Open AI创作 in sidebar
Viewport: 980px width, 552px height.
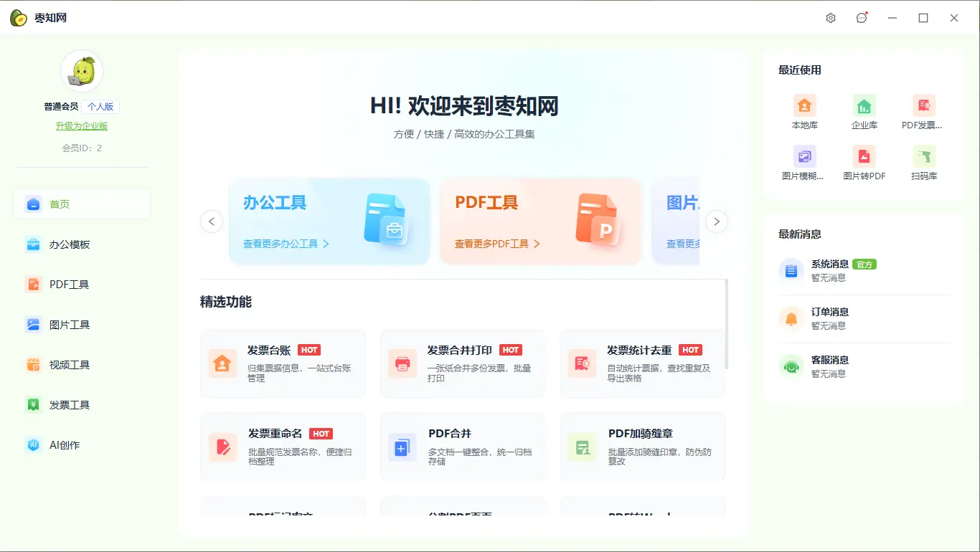[x=82, y=445]
